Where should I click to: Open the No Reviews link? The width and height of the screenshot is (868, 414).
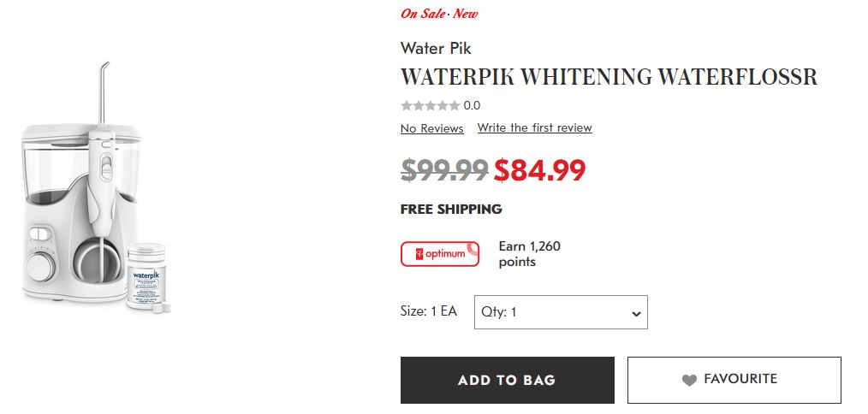tap(431, 128)
